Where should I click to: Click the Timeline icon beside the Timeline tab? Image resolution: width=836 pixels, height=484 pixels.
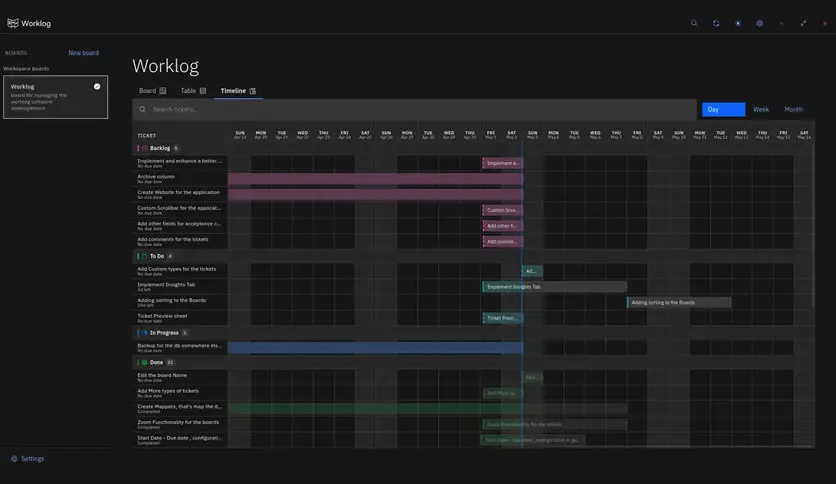pyautogui.click(x=253, y=91)
